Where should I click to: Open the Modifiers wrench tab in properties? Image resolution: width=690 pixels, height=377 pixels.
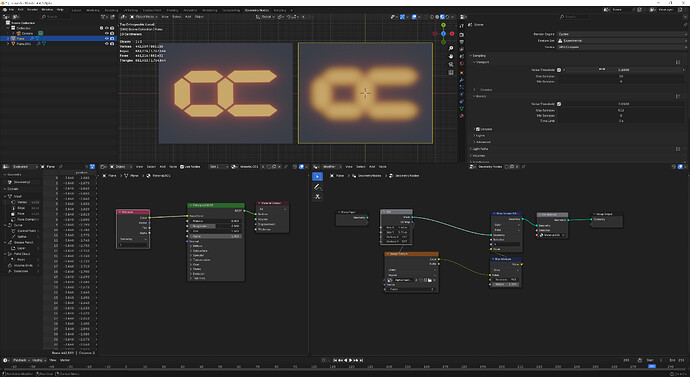(x=462, y=80)
